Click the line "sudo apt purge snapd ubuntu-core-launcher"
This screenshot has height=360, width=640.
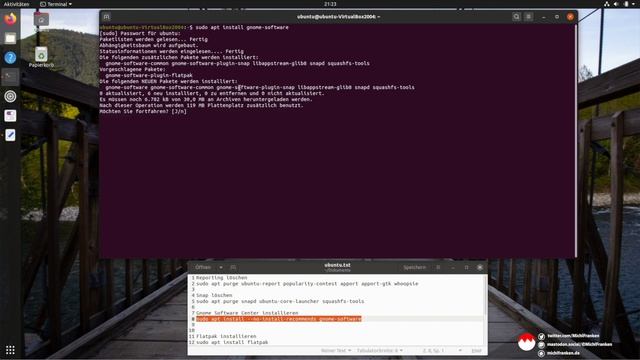(x=280, y=301)
